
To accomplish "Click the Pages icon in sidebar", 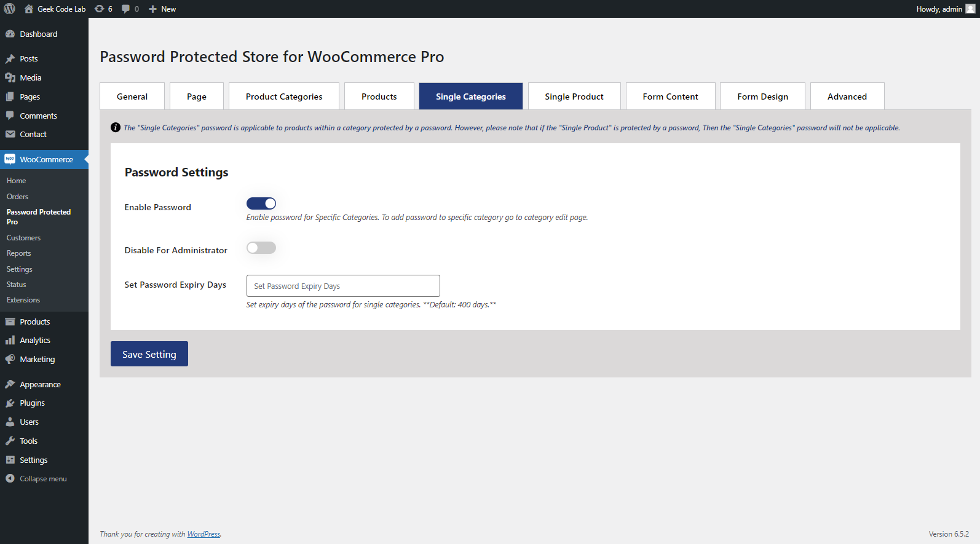I will 10,97.
